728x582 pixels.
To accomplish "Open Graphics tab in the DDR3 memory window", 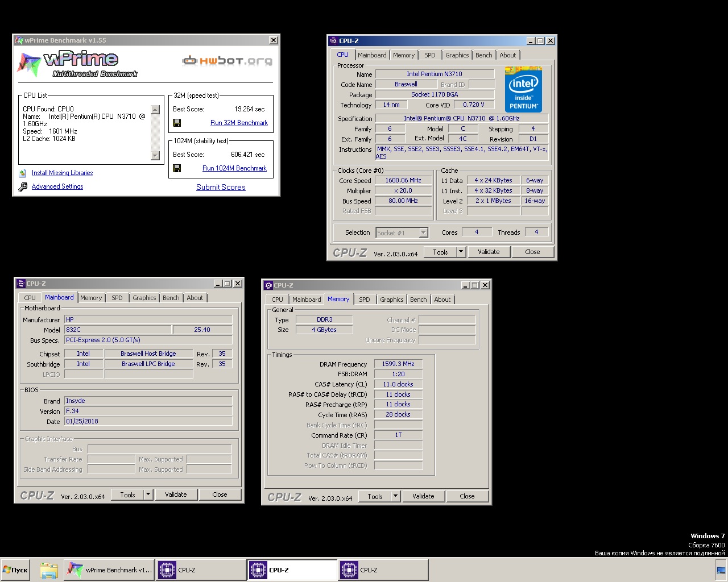I will click(392, 300).
